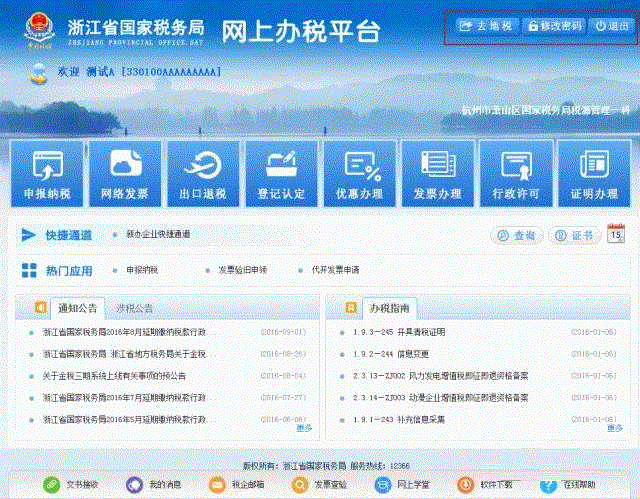The width and height of the screenshot is (640, 499).
Task: Open the calendar icon showing 15
Action: (x=616, y=234)
